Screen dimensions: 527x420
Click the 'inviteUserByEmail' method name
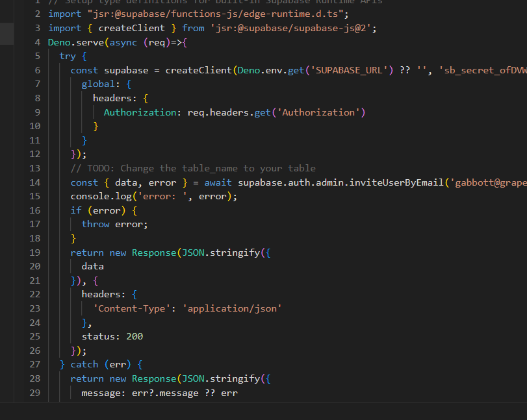396,182
